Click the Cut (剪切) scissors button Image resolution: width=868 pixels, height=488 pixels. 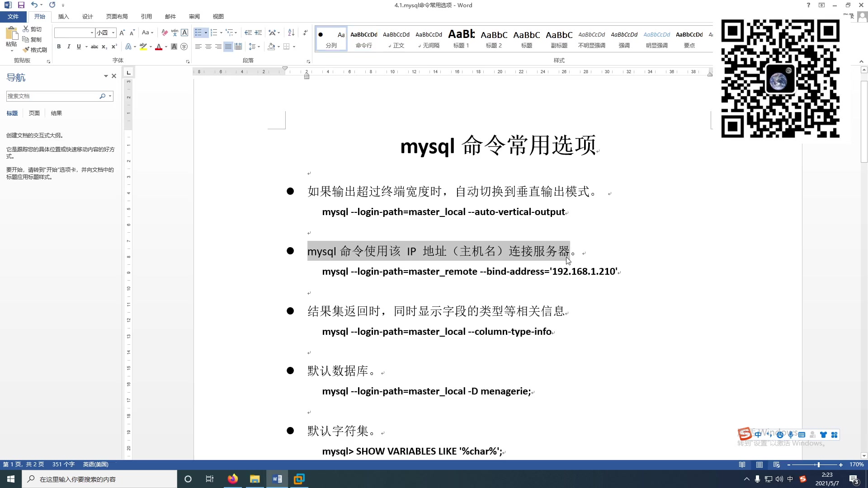(x=32, y=29)
